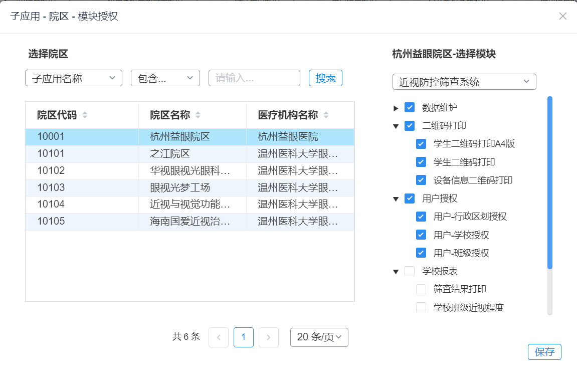Go to next page arrow
The width and height of the screenshot is (577, 392).
[269, 337]
